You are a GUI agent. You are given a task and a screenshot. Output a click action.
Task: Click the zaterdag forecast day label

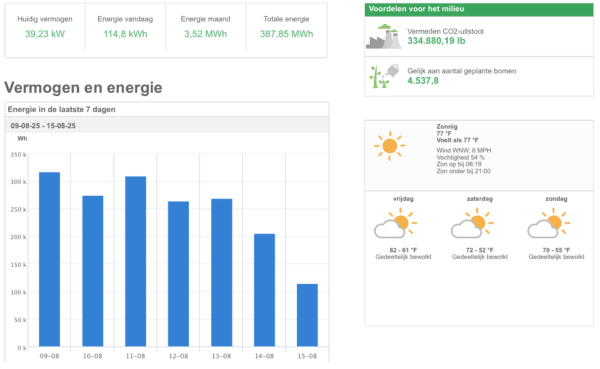point(480,199)
